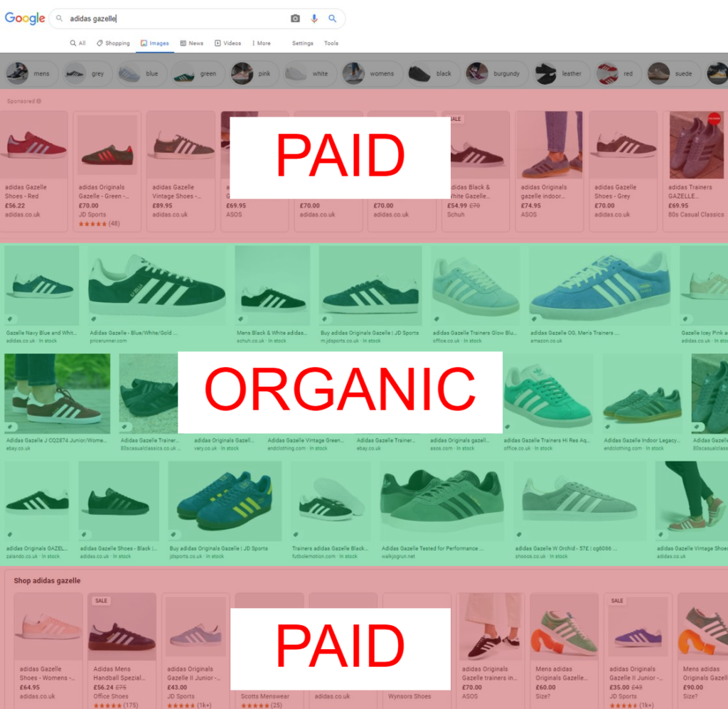Open the News tab

(x=192, y=43)
